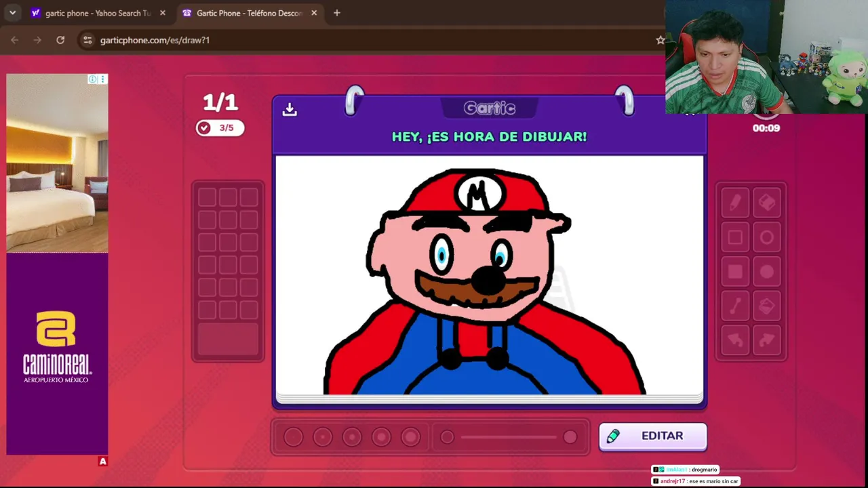868x488 pixels.
Task: Select the eraser tool
Action: point(767,202)
